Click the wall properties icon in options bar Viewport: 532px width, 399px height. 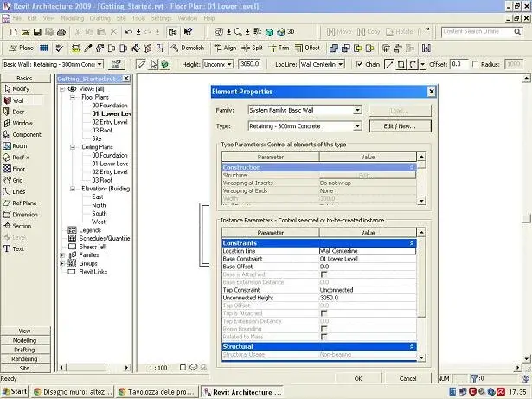click(117, 64)
